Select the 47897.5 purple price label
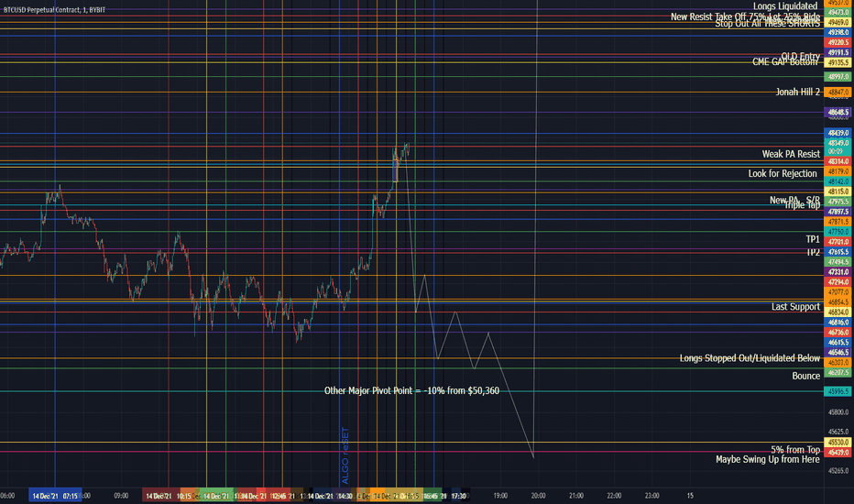The image size is (854, 504). tap(838, 212)
